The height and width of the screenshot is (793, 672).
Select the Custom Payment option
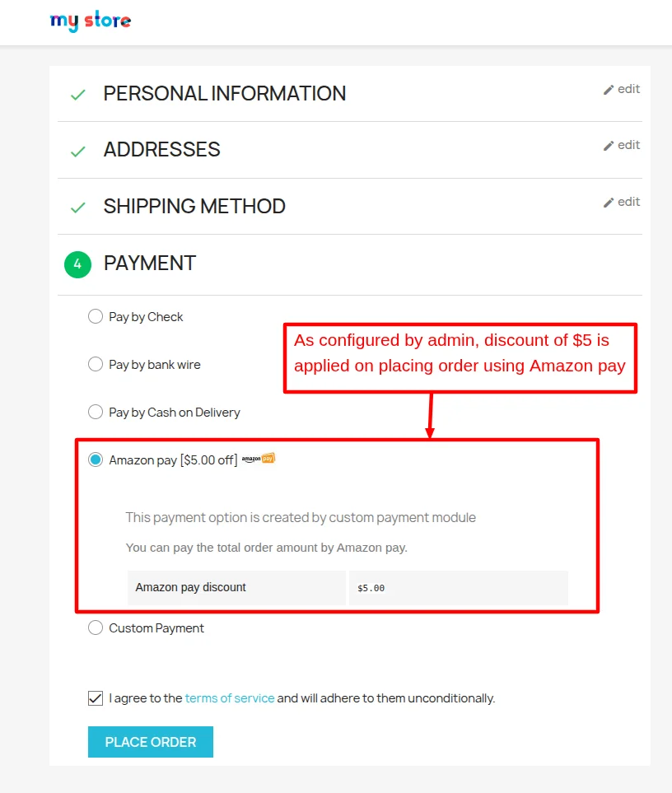coord(96,627)
